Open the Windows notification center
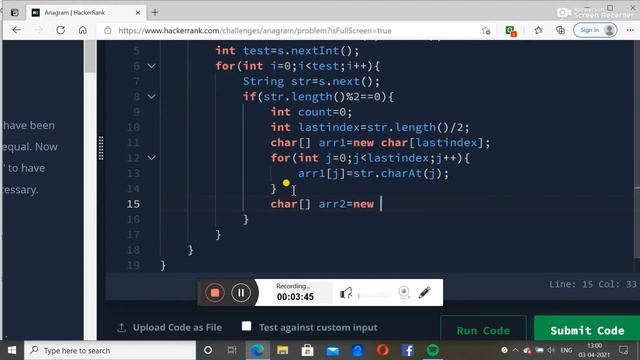This screenshot has height=360, width=640. click(x=623, y=350)
